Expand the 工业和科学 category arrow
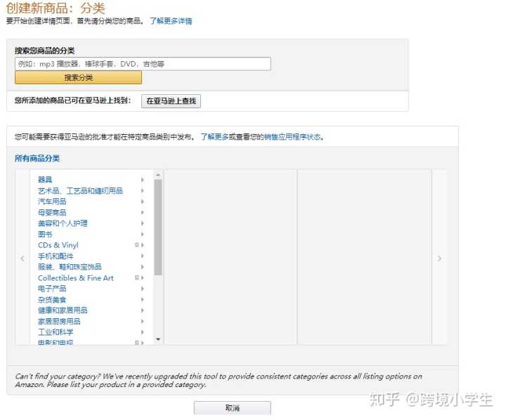 coord(143,332)
